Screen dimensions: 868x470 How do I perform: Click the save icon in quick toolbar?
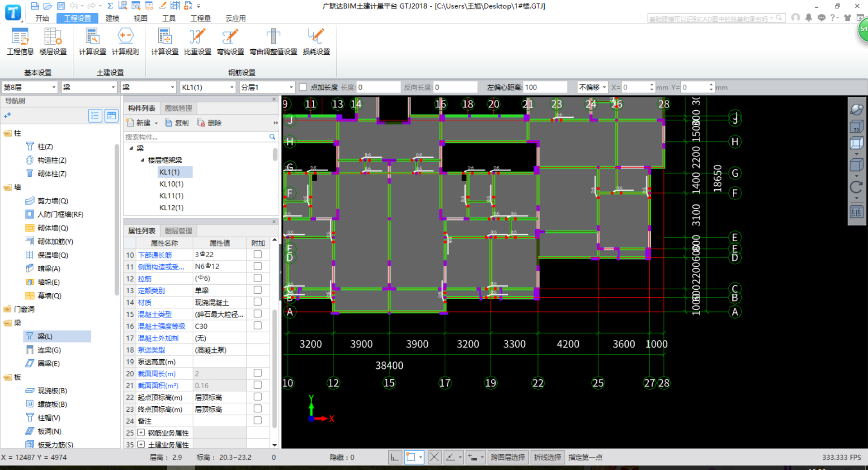(x=61, y=6)
